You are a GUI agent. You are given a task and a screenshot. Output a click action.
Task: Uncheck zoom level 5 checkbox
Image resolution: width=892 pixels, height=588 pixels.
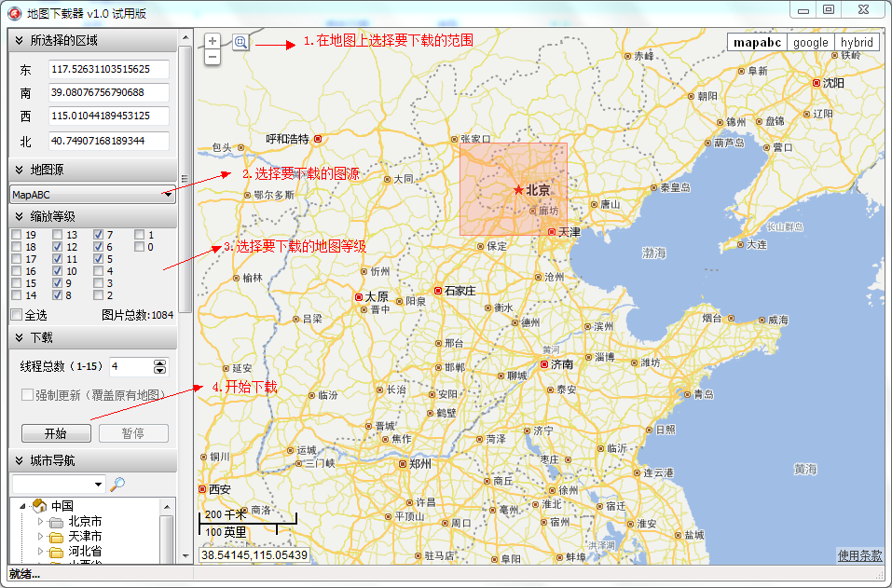(x=99, y=259)
